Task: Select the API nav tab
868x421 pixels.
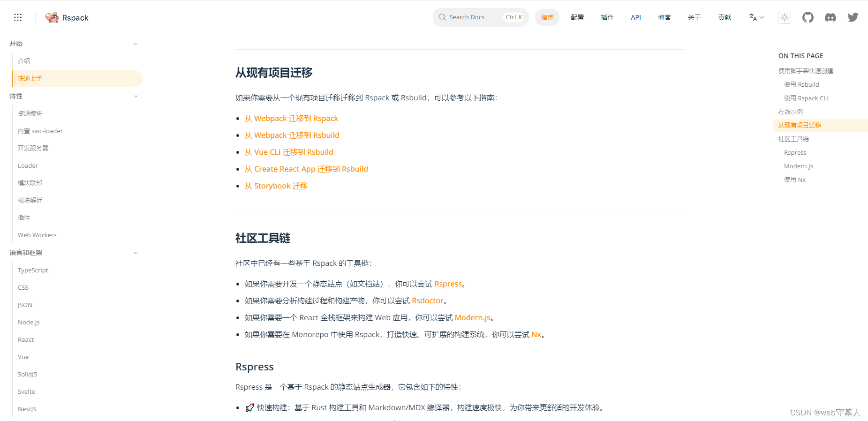Action: [636, 17]
